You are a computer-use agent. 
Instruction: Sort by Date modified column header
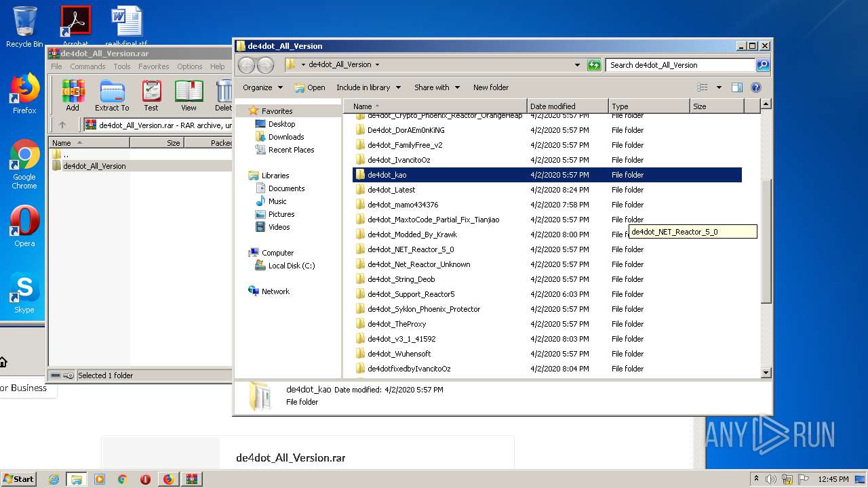[x=568, y=106]
